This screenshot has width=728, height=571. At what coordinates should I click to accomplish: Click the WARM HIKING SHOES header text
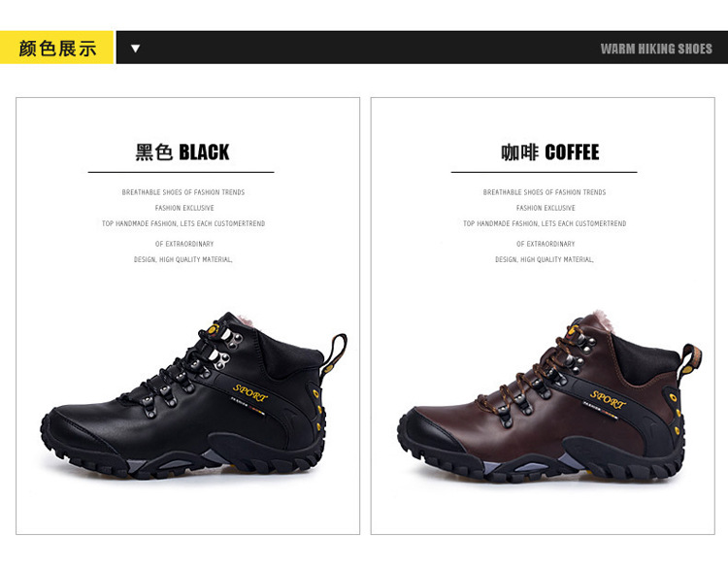coord(656,49)
